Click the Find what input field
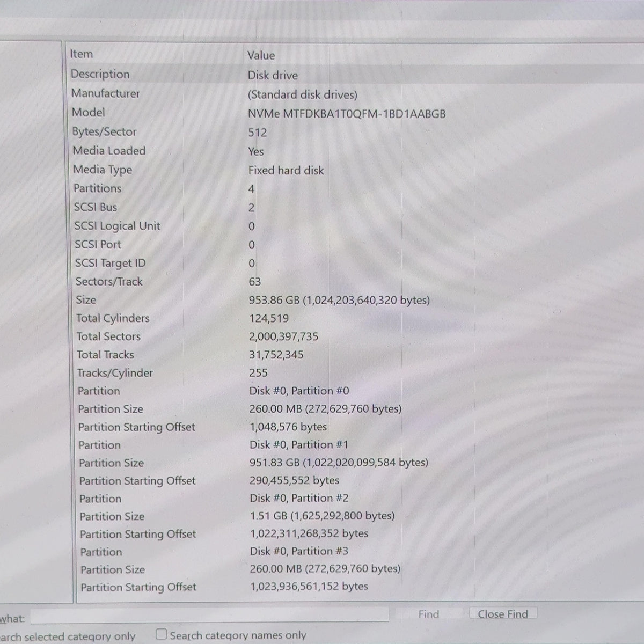 pyautogui.click(x=209, y=616)
